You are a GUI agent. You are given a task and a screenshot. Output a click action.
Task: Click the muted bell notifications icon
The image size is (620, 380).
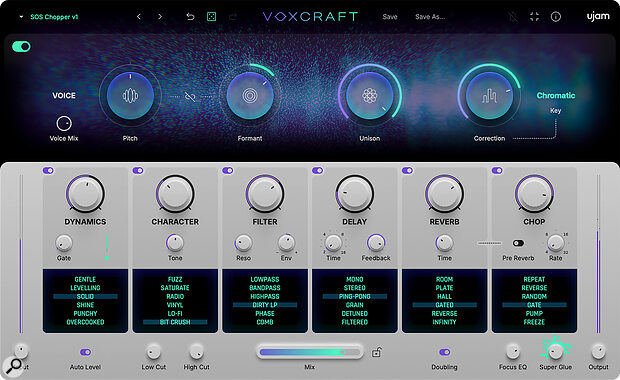point(513,17)
